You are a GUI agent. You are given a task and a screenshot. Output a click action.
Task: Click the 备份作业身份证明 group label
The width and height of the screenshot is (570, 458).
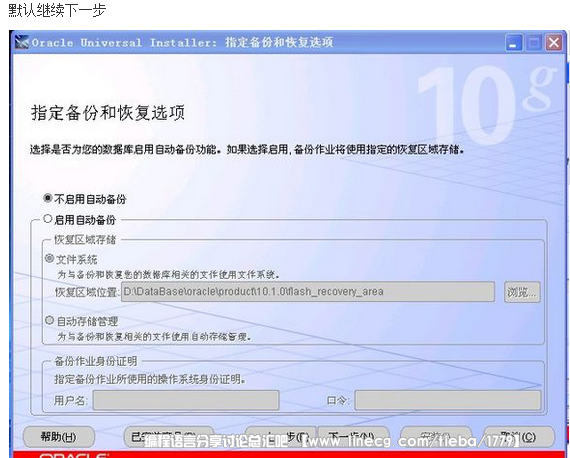point(96,361)
